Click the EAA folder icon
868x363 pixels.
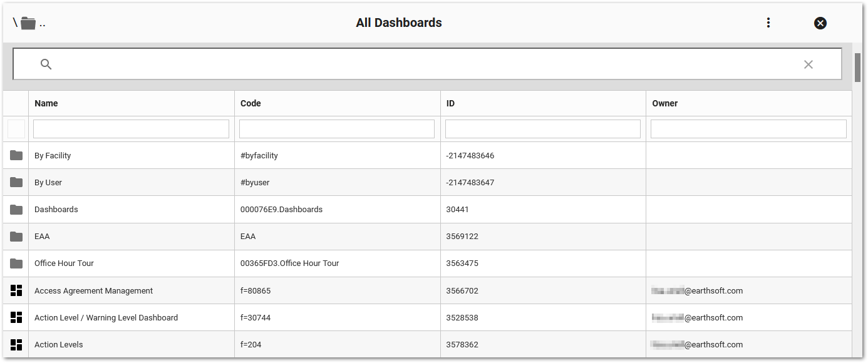16,236
